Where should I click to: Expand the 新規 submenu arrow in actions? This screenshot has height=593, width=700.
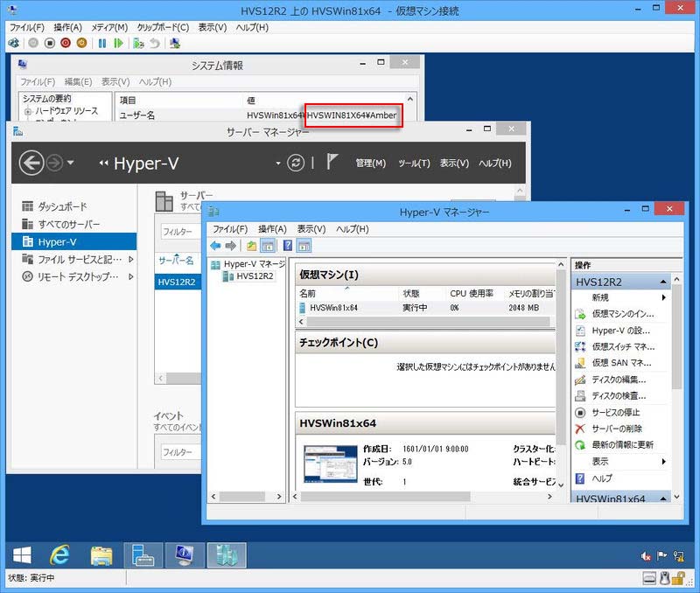click(x=664, y=297)
